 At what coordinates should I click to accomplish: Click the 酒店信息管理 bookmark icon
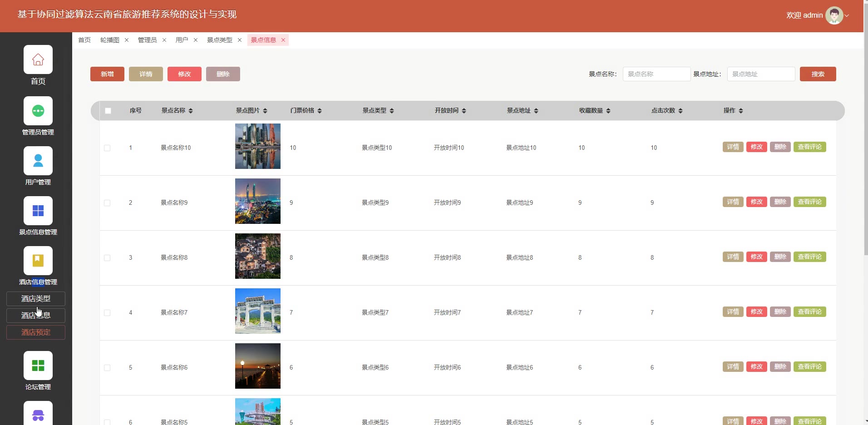point(38,261)
